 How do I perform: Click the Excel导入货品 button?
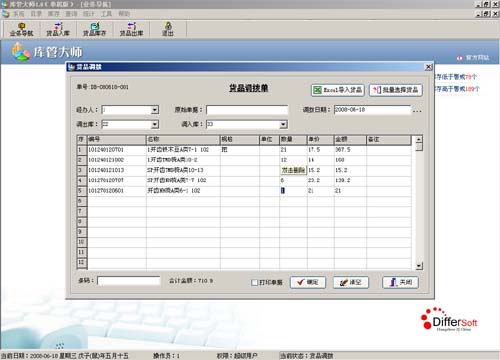(338, 90)
